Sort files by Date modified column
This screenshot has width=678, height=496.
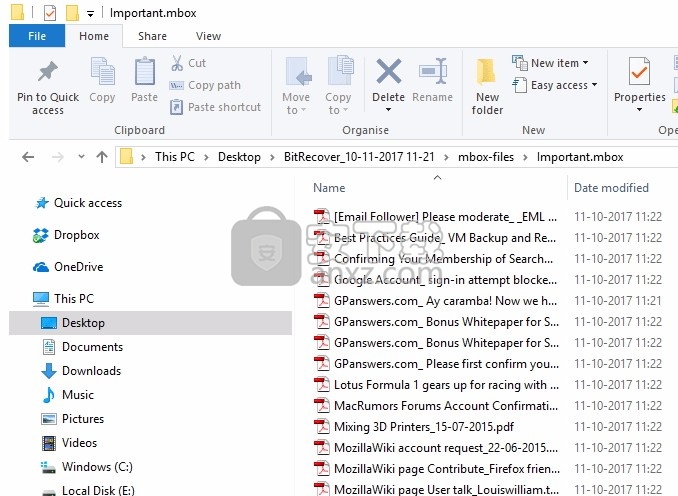tap(611, 188)
